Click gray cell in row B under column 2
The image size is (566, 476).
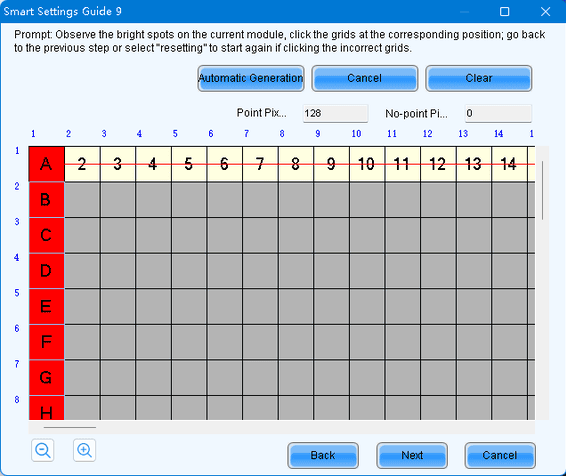pyautogui.click(x=82, y=200)
